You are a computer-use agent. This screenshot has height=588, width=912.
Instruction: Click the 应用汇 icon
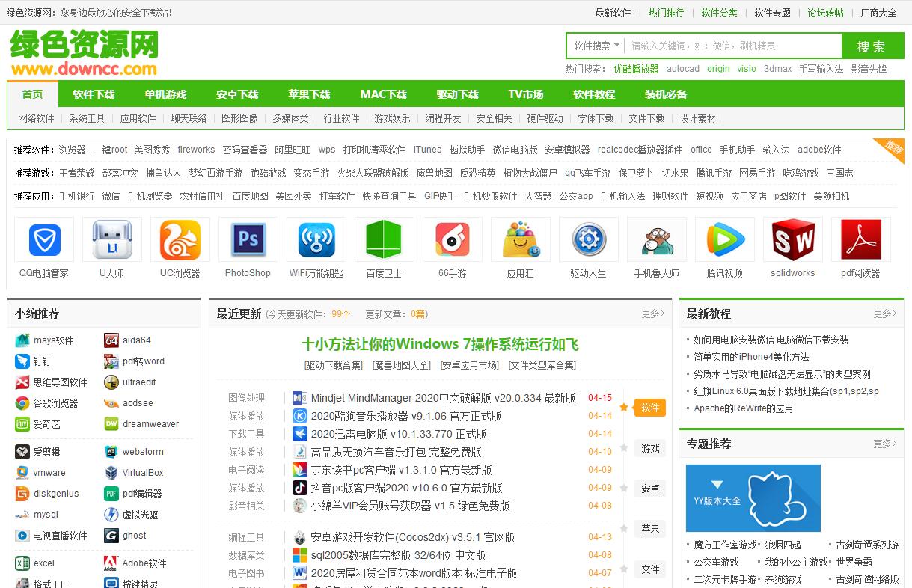(x=521, y=240)
